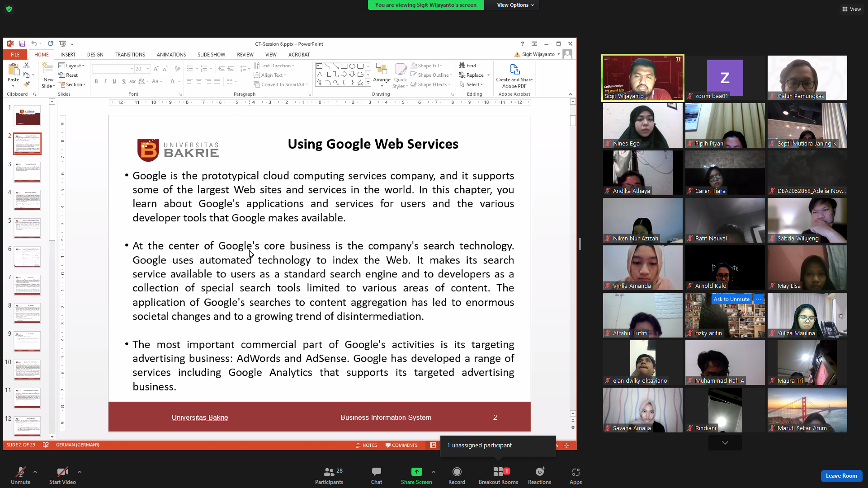This screenshot has width=868, height=488.
Task: Toggle Text Shadow formatting
Action: 123,81
